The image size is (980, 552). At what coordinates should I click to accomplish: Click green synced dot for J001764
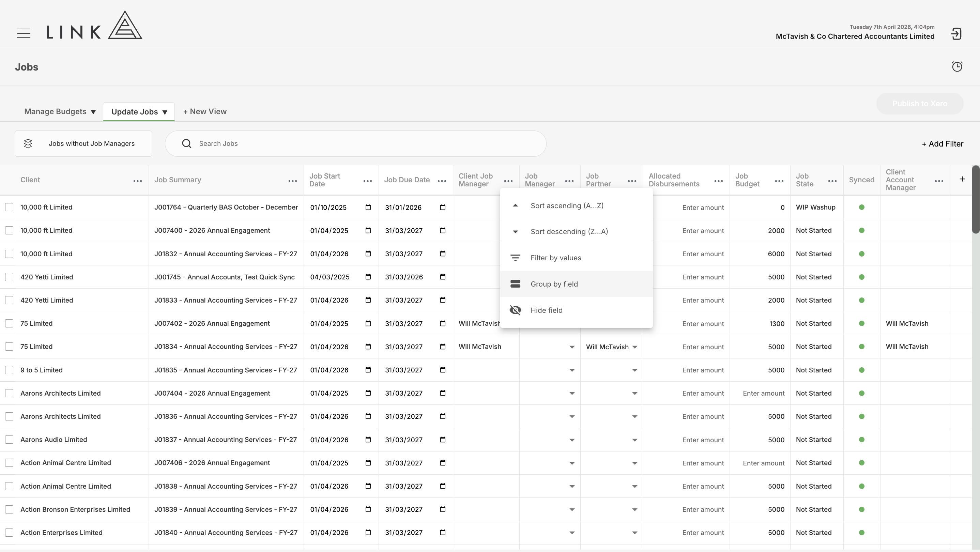(862, 207)
